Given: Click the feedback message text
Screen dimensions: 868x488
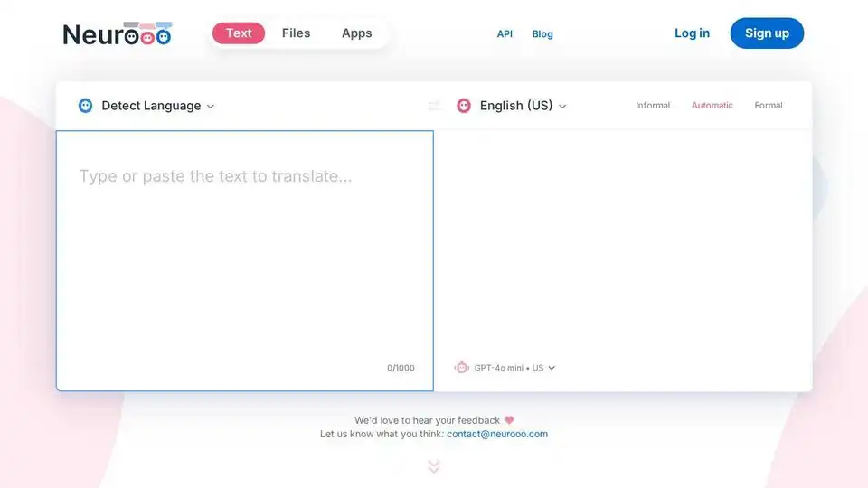Looking at the screenshot, I should click(x=427, y=420).
